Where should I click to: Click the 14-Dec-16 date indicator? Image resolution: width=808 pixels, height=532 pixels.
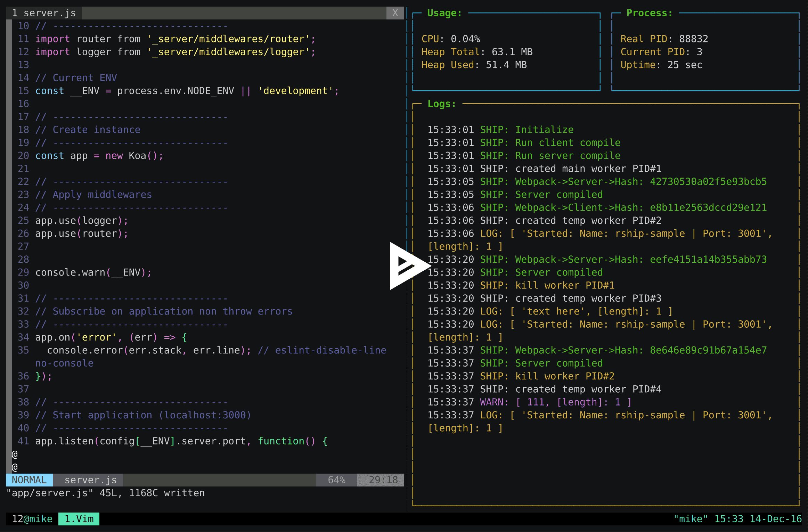pyautogui.click(x=776, y=519)
